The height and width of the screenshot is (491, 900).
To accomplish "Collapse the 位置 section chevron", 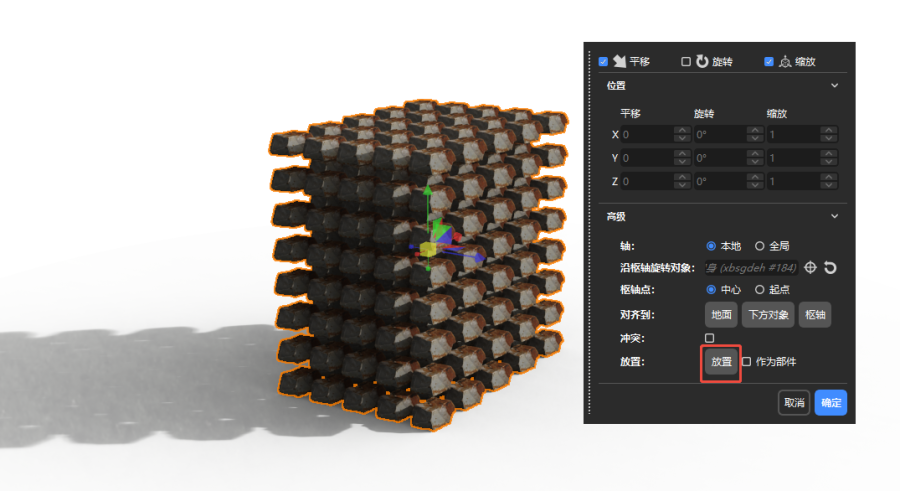I will click(835, 86).
